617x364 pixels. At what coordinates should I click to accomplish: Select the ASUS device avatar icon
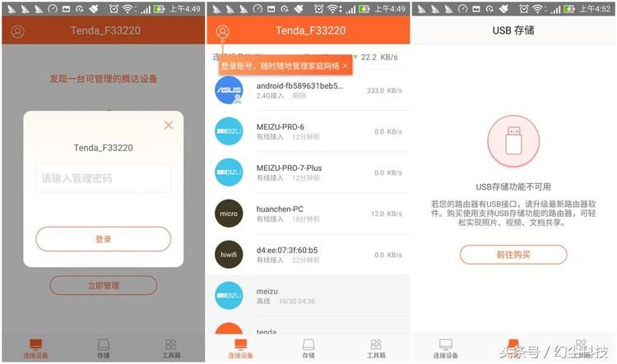click(229, 90)
